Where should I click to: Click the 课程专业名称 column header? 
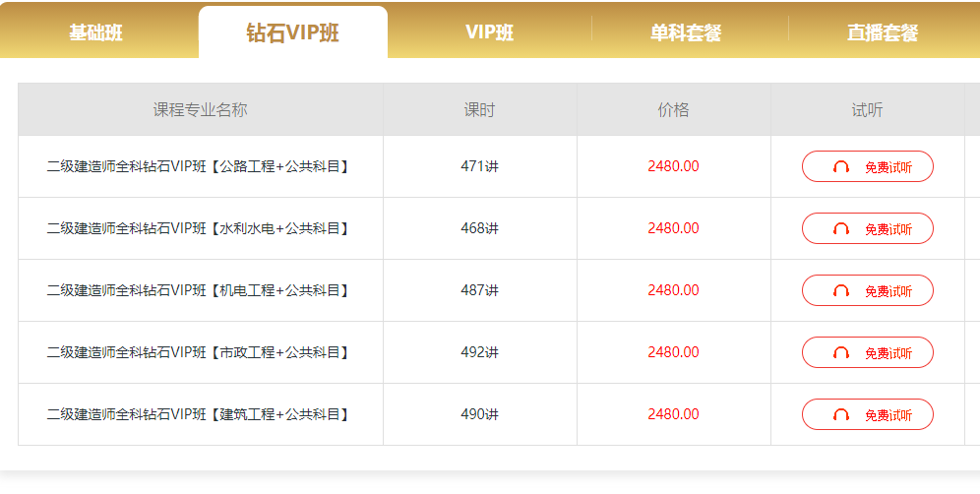pos(201,110)
